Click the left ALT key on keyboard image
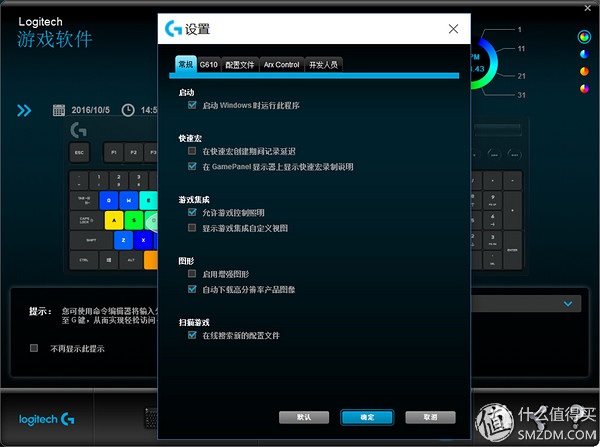This screenshot has height=447, width=600. click(131, 260)
